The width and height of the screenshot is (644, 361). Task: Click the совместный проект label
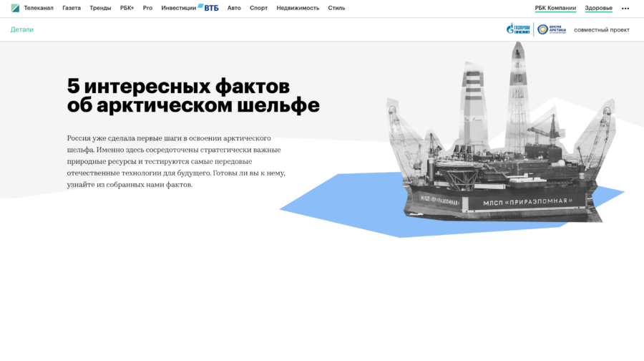602,30
